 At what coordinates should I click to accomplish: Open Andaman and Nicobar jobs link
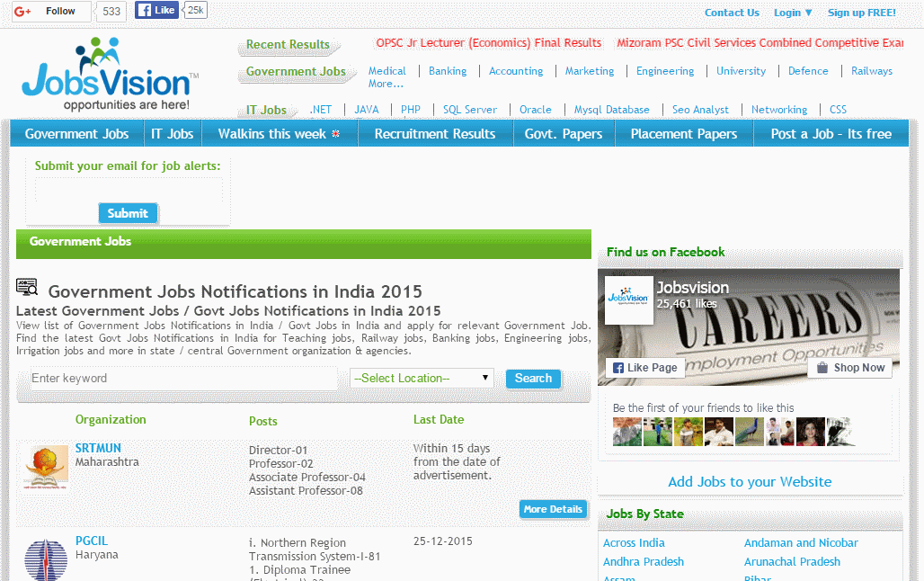pos(801,542)
